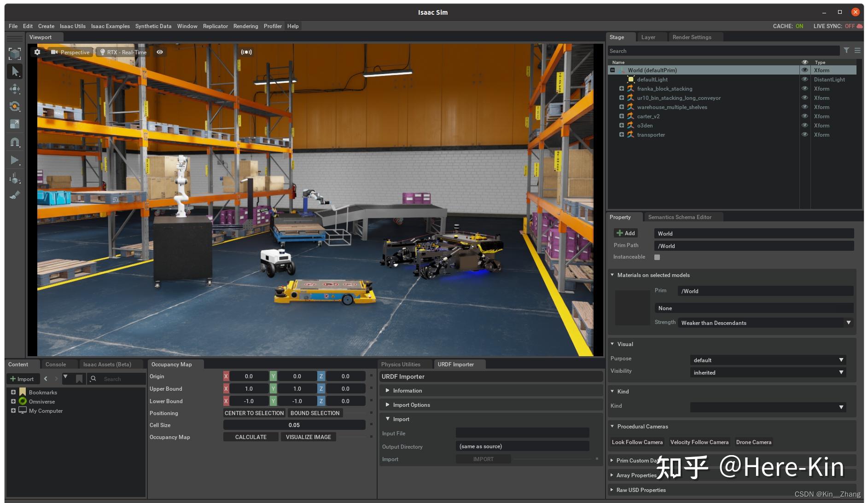Screen dimensions: 868x503
Task: Expand URDF Information section
Action: pos(491,391)
